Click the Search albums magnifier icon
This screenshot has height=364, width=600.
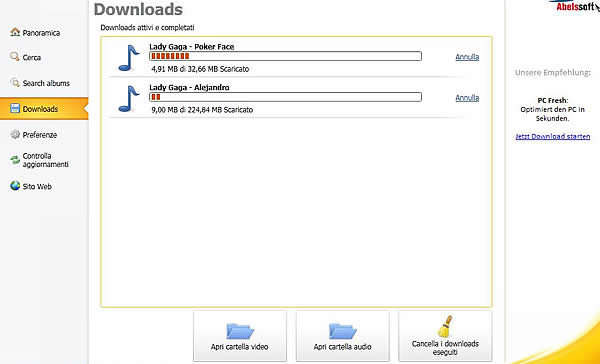coord(15,82)
